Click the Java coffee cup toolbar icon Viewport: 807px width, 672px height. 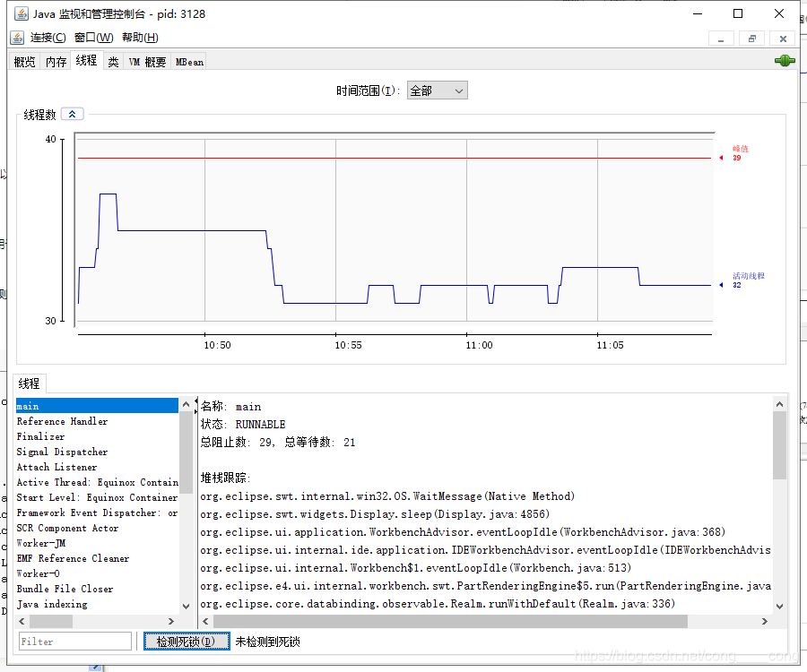pyautogui.click(x=15, y=37)
